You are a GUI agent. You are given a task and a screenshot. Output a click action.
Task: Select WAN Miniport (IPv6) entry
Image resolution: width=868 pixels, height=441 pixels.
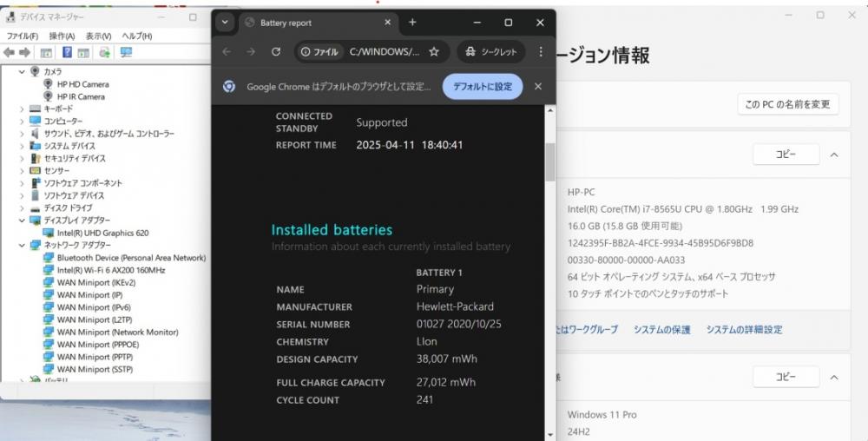click(94, 307)
